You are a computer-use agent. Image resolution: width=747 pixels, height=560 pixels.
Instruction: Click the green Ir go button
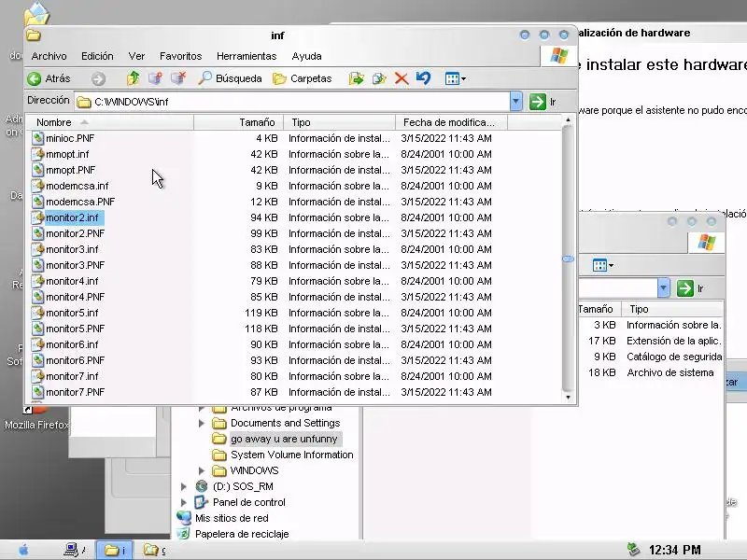(543, 102)
